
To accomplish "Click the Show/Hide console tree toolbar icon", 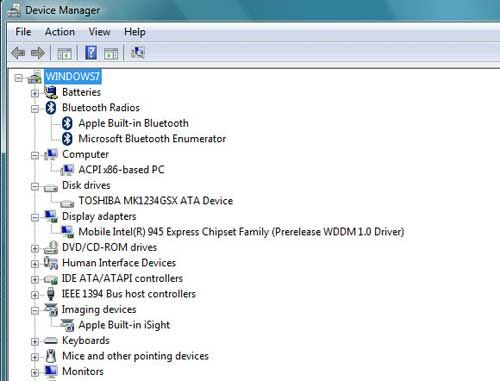I will (x=64, y=53).
